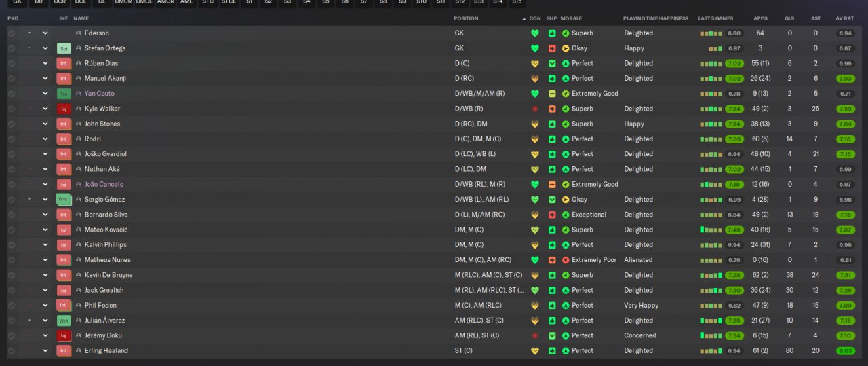Image resolution: width=868 pixels, height=366 pixels.
Task: Tick the picked checkbox for Phil Foden
Action: (x=12, y=306)
